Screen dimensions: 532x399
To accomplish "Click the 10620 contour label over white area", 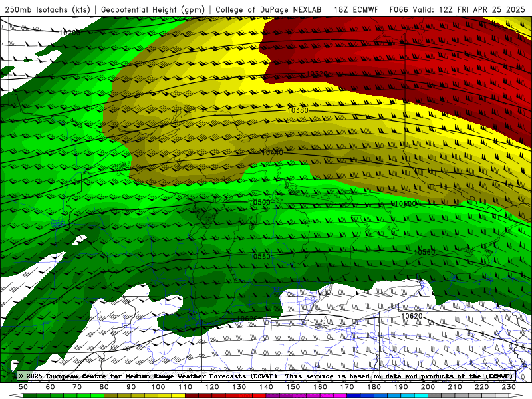I will (x=412, y=317).
